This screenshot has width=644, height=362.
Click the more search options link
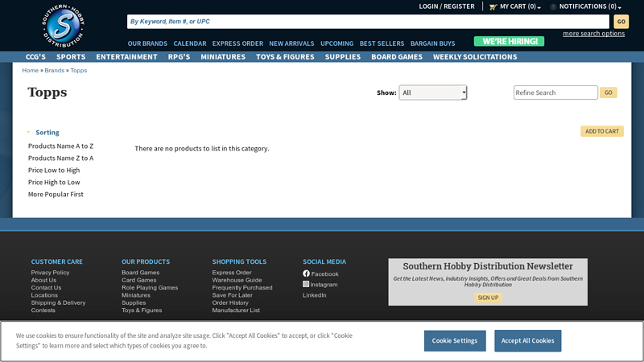tap(593, 33)
